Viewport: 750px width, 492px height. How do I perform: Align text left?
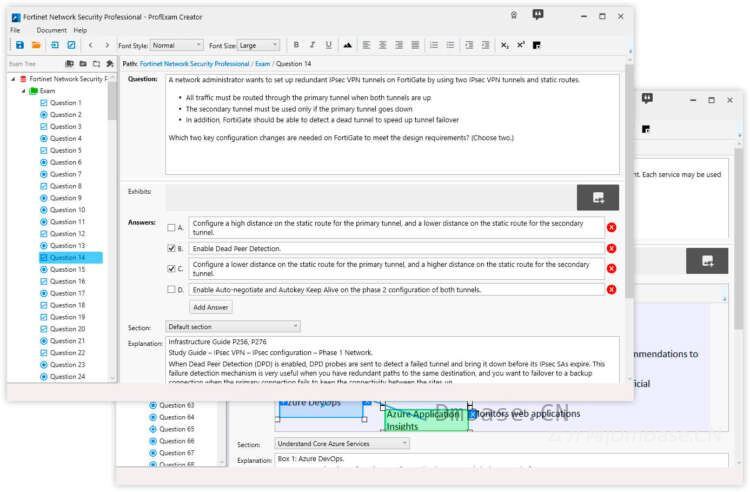(366, 45)
